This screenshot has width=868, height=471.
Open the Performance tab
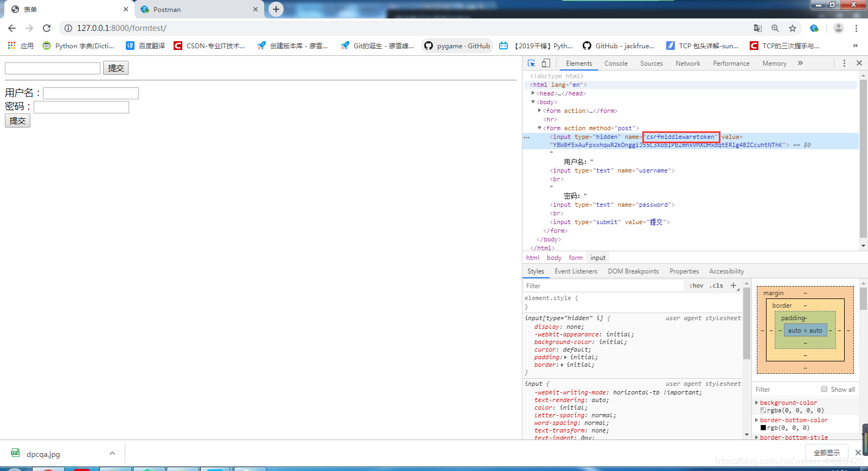coord(731,63)
